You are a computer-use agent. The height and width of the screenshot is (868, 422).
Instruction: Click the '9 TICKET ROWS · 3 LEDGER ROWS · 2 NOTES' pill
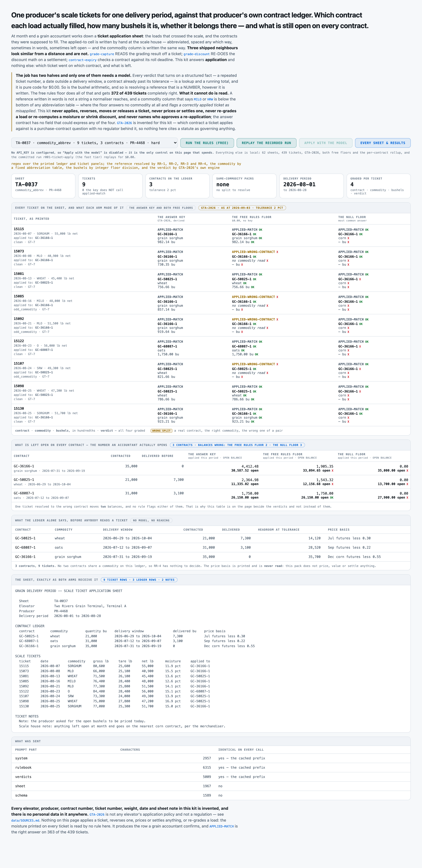pyautogui.click(x=139, y=580)
